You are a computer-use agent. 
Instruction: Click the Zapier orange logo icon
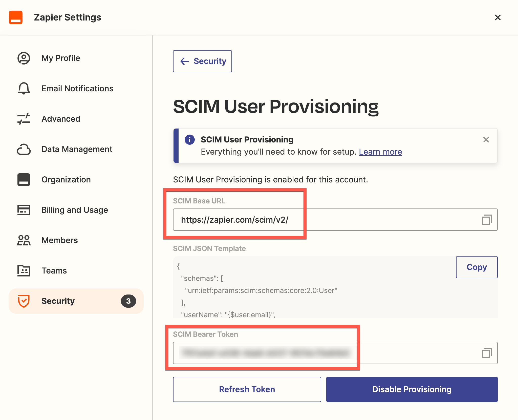pyautogui.click(x=16, y=17)
